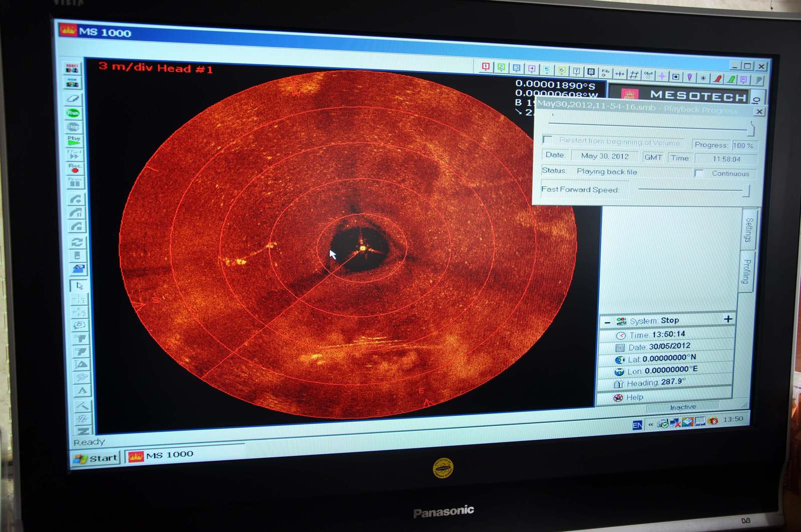Click the Stop icon in left toolbar
Screen dimensions: 801x532
click(x=74, y=127)
